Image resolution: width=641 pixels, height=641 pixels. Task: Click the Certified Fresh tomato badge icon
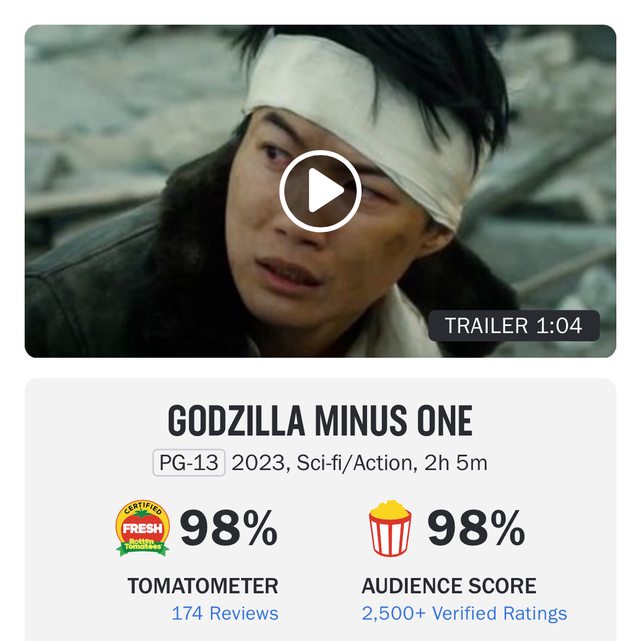click(x=143, y=528)
